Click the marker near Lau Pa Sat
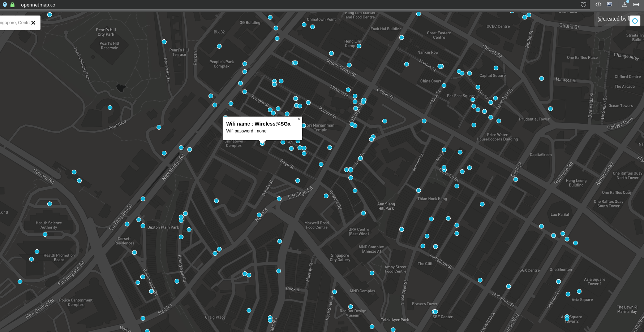Image resolution: width=644 pixels, height=332 pixels. coord(541,226)
